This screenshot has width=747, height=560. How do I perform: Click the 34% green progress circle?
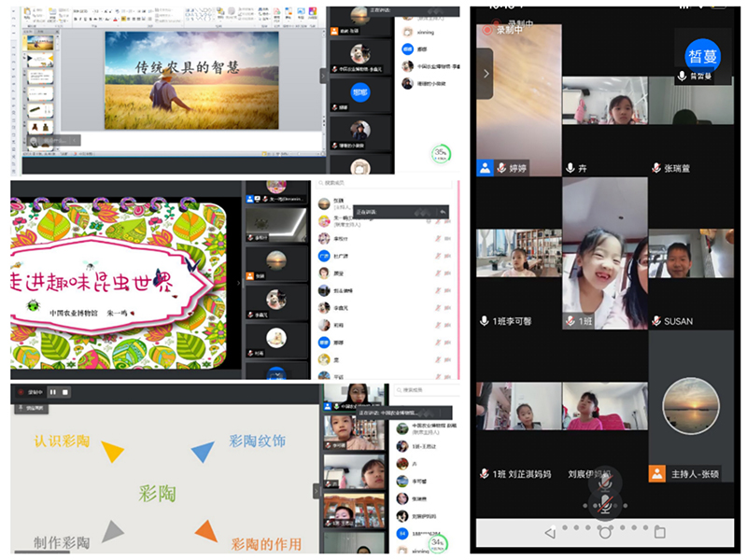tap(437, 543)
